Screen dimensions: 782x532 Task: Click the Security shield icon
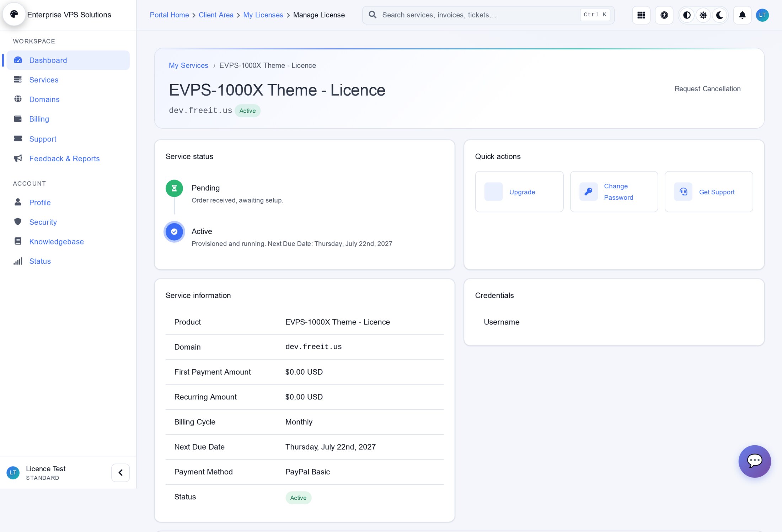click(18, 222)
